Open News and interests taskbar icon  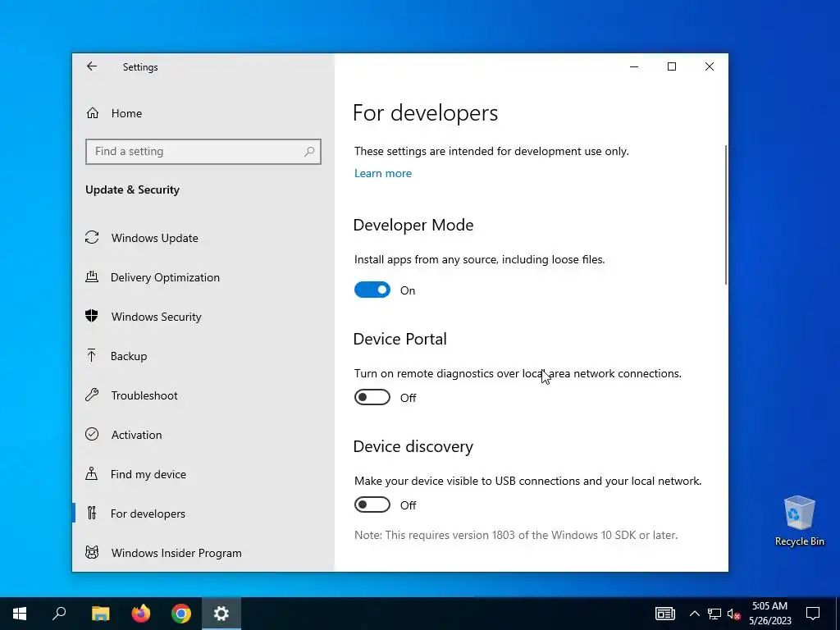click(x=664, y=614)
